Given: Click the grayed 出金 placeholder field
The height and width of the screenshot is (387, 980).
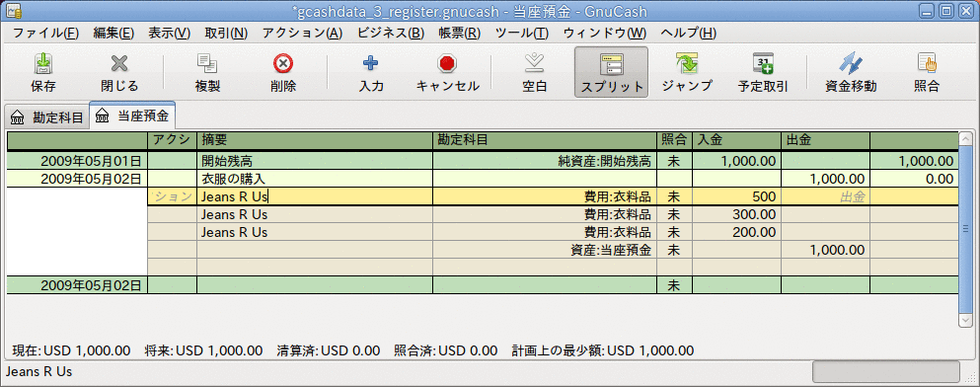Looking at the screenshot, I should pos(825,196).
